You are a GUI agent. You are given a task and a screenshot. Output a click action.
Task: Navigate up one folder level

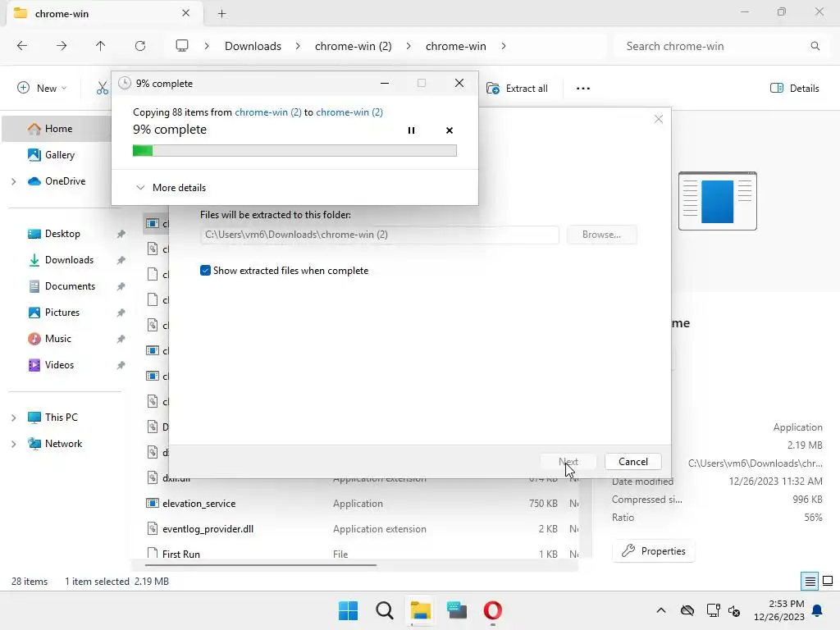click(100, 46)
